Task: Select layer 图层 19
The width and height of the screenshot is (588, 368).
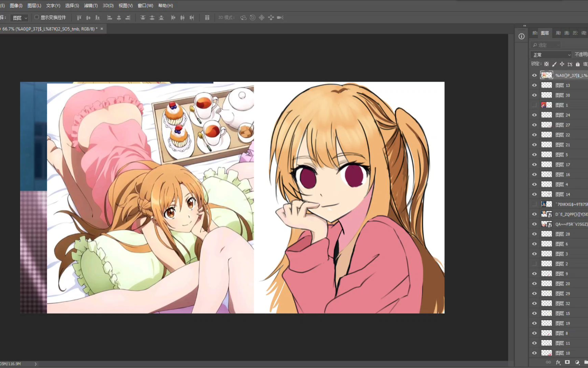Action: (563, 323)
